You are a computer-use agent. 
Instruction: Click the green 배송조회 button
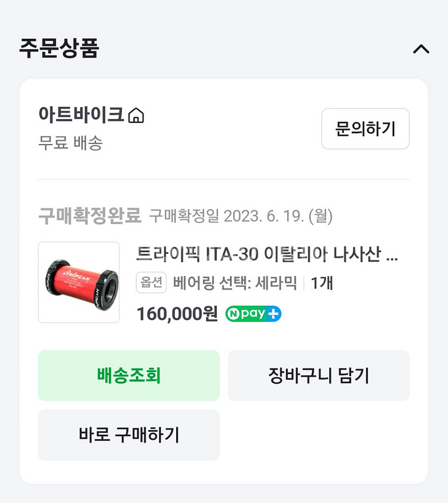[x=129, y=375]
